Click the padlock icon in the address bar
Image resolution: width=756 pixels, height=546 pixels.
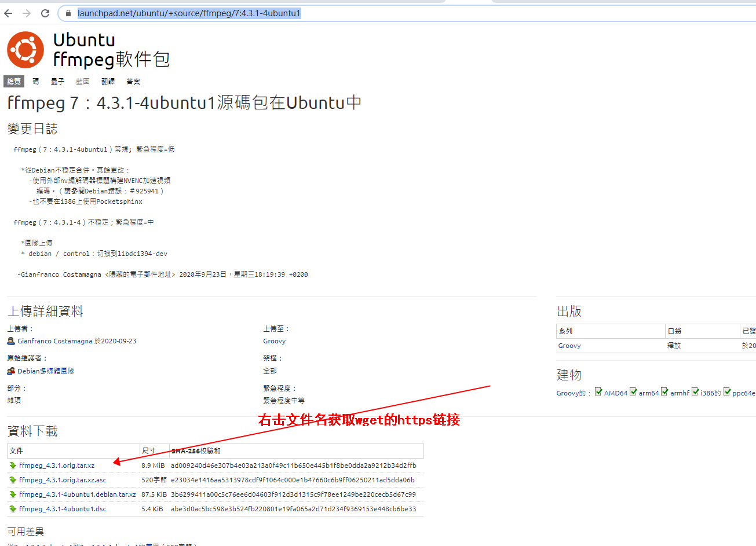[68, 13]
